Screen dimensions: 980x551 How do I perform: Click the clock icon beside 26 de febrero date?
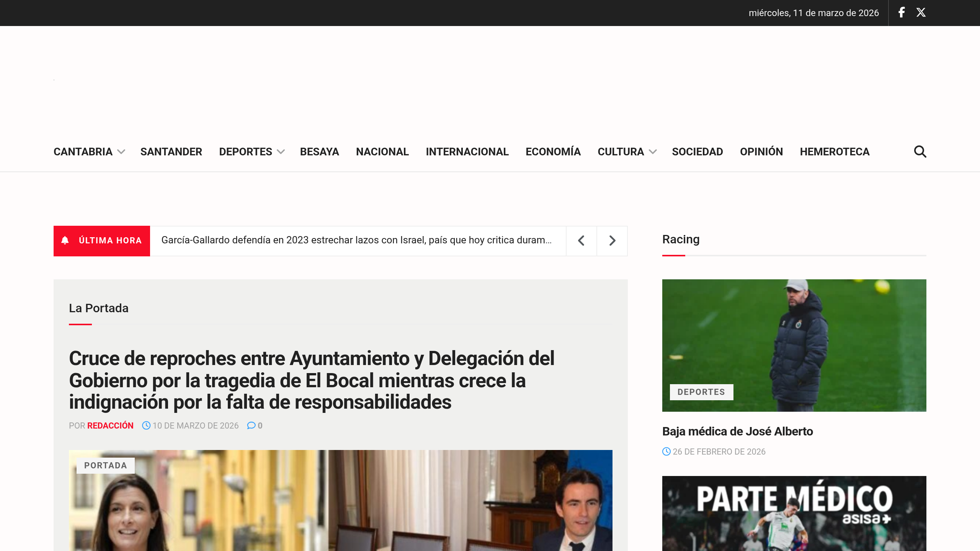click(x=666, y=452)
